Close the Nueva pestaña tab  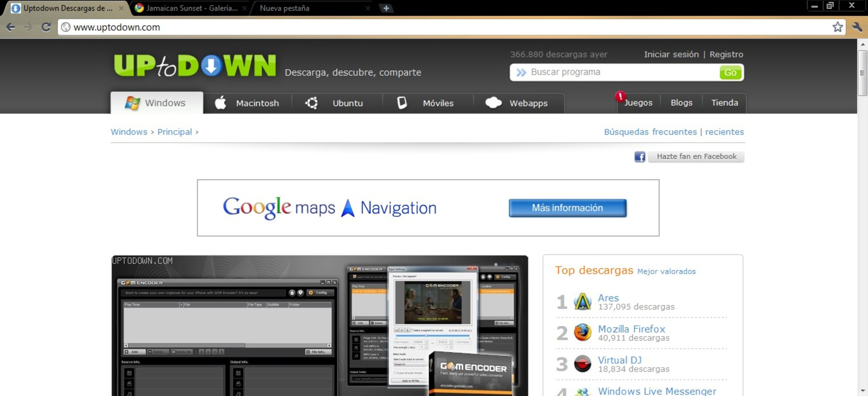point(368,8)
